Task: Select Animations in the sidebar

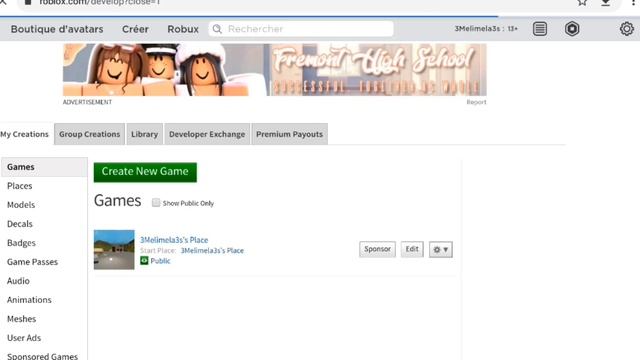Action: [x=29, y=300]
